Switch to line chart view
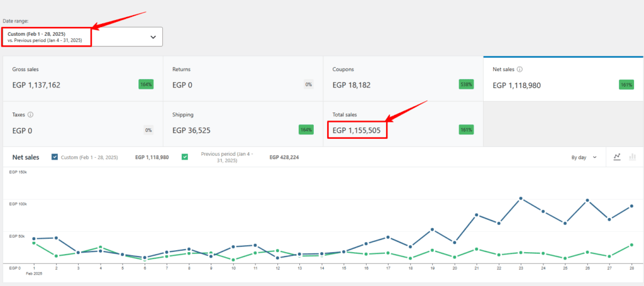Screen dimensions: 644x286 (x=616, y=157)
